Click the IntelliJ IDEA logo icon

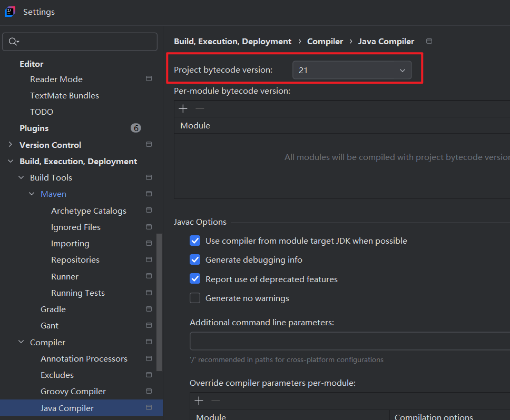coord(10,12)
